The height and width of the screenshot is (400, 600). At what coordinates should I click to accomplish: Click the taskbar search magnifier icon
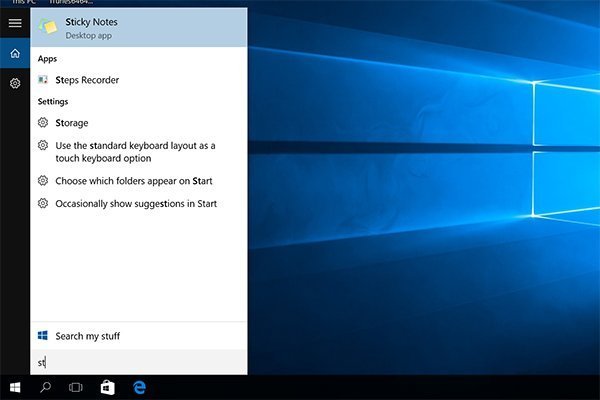pos(46,387)
